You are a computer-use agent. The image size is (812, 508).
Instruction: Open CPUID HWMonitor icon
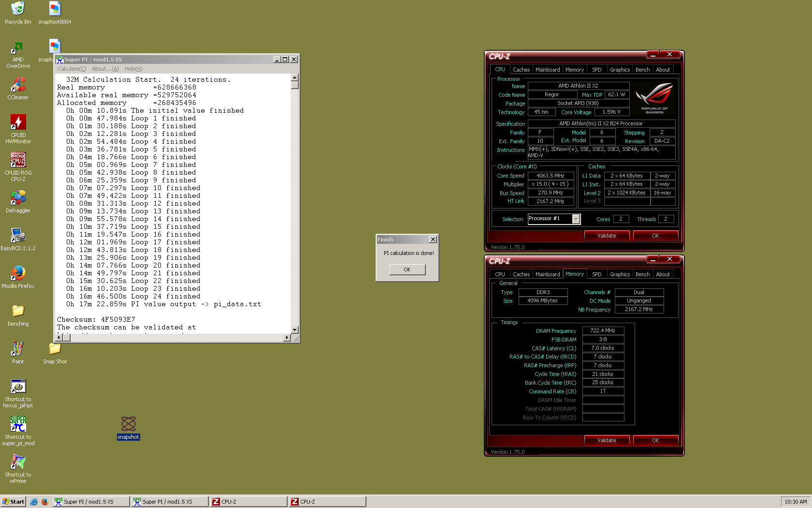[18, 129]
